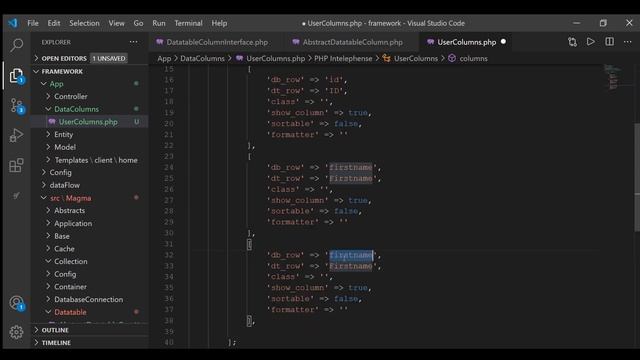The image size is (640, 360).
Task: Open the File menu
Action: (x=33, y=23)
